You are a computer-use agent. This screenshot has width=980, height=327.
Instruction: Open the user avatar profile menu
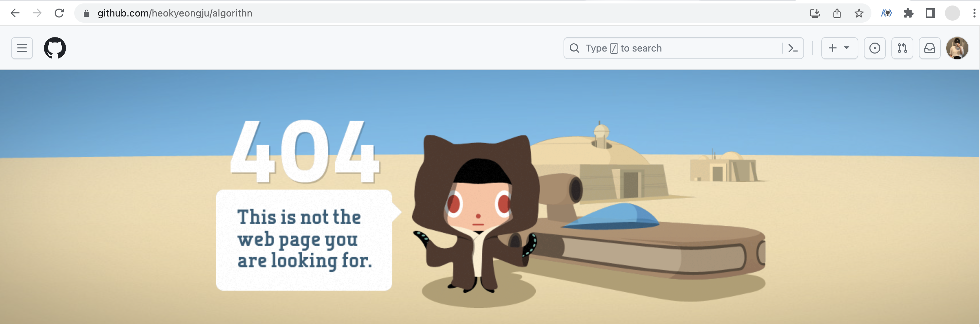(957, 48)
